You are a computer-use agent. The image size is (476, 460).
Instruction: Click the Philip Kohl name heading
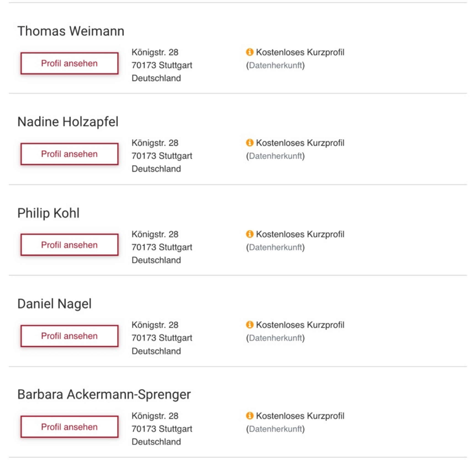click(x=48, y=213)
